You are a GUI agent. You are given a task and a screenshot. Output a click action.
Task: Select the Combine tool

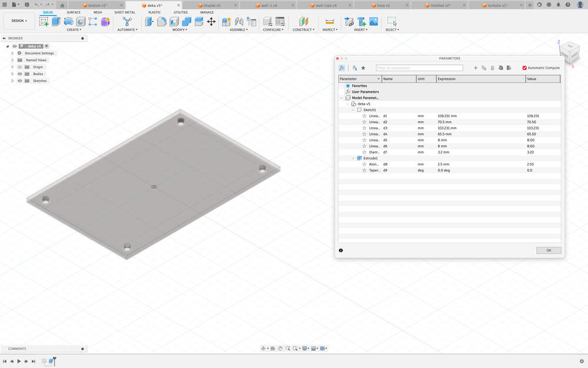click(186, 21)
